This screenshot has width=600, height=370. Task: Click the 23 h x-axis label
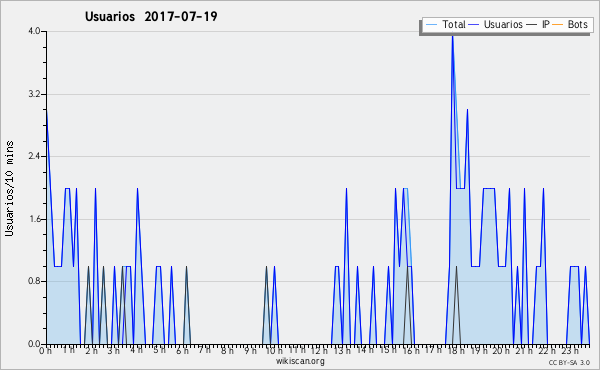point(570,351)
